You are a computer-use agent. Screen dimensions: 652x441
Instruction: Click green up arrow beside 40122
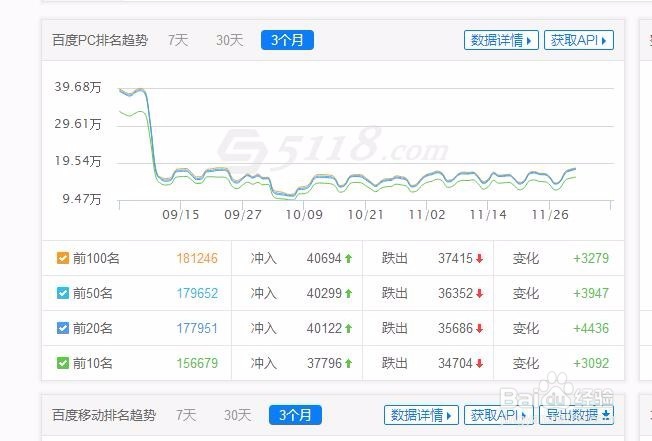[x=348, y=328]
